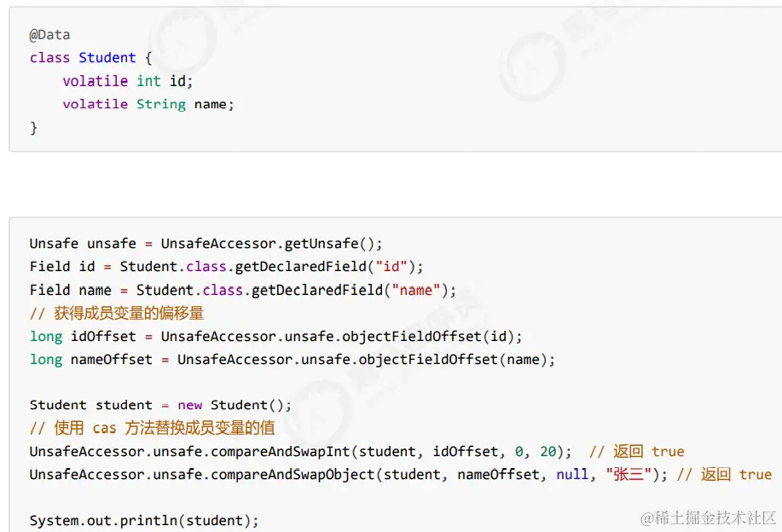Click the comment '获得成员变量的偏移量'
782x532 pixels.
coord(117,313)
